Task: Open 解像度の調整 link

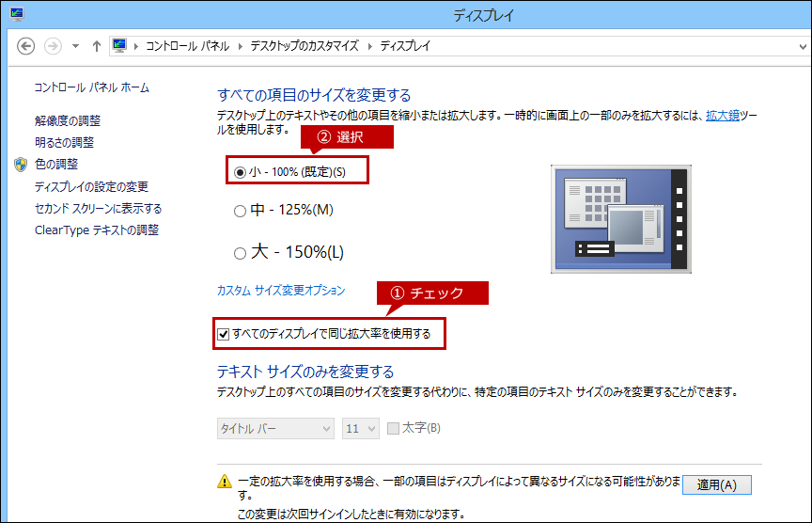Action: pos(68,120)
